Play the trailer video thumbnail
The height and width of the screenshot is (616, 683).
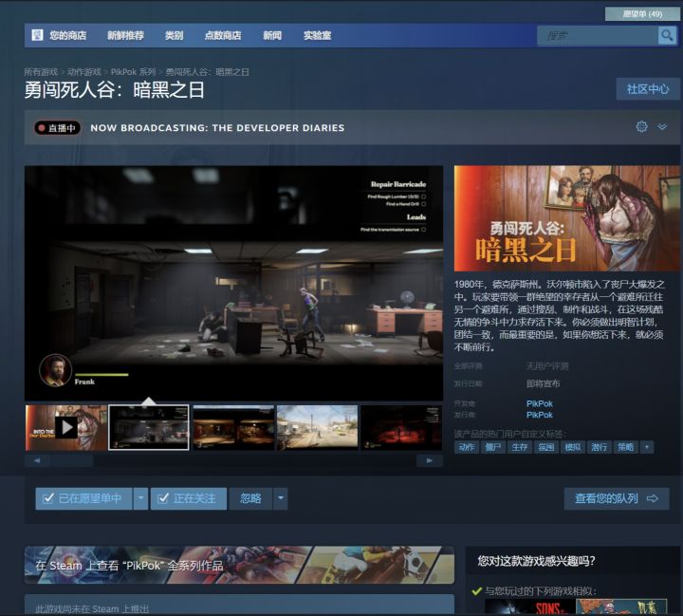tap(65, 428)
